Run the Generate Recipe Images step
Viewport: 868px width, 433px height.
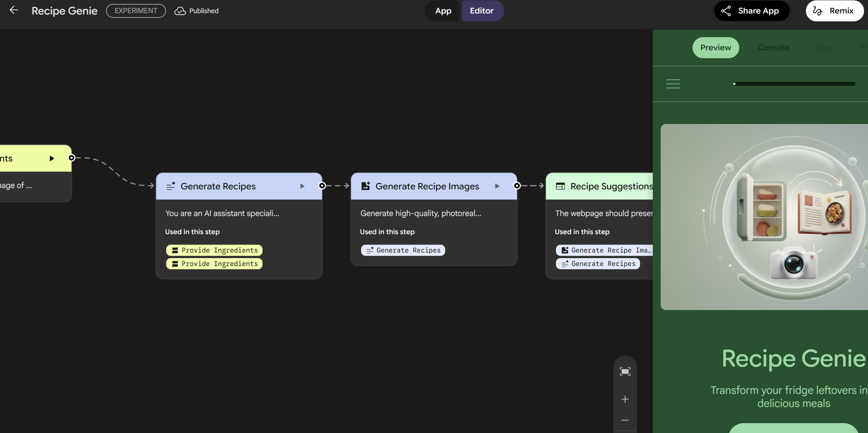[497, 186]
